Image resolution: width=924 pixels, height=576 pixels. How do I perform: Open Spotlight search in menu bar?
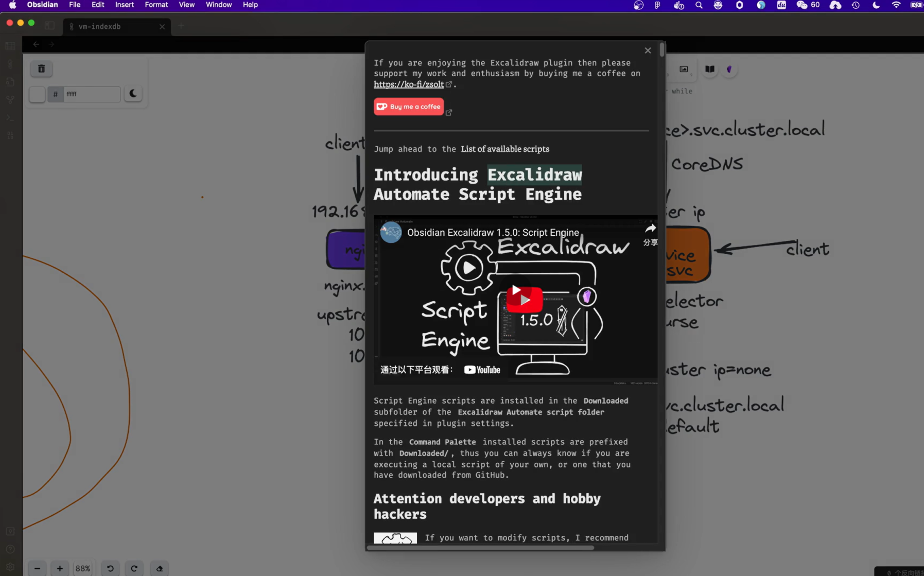point(699,5)
